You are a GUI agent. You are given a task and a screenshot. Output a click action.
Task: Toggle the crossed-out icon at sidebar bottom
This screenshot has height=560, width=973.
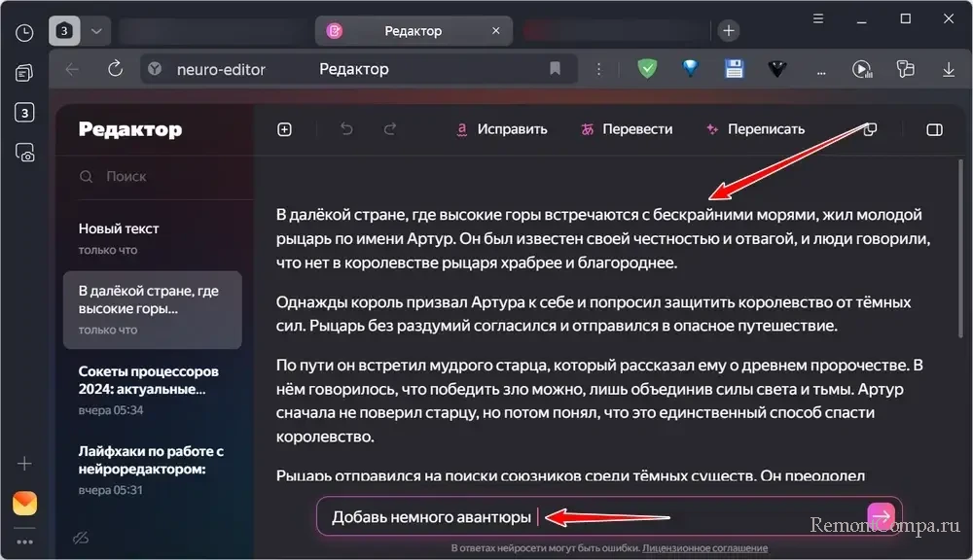click(82, 538)
